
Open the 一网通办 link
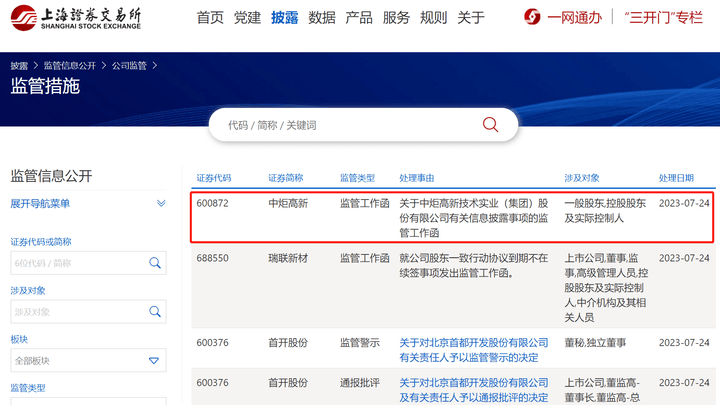(x=574, y=18)
